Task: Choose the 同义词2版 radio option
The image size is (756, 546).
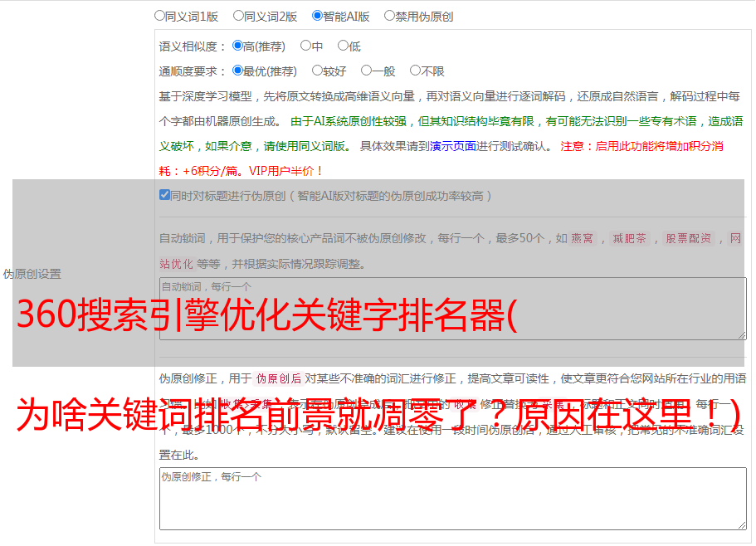Action: [238, 16]
